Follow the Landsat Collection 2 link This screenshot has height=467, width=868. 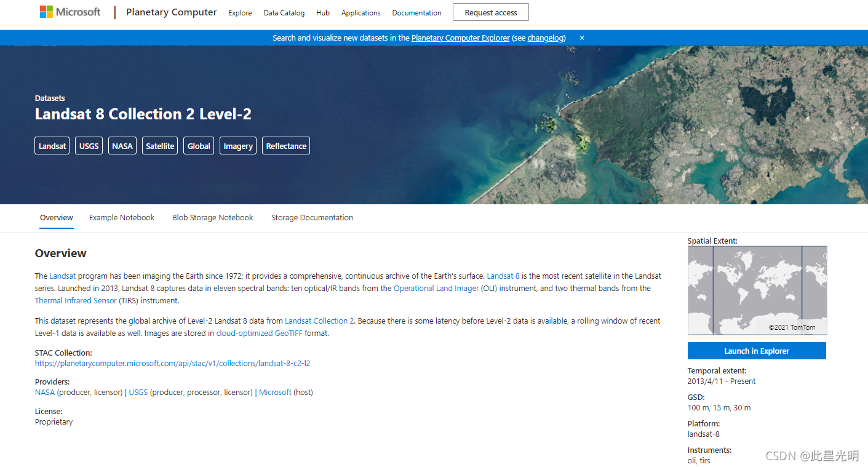tap(319, 321)
